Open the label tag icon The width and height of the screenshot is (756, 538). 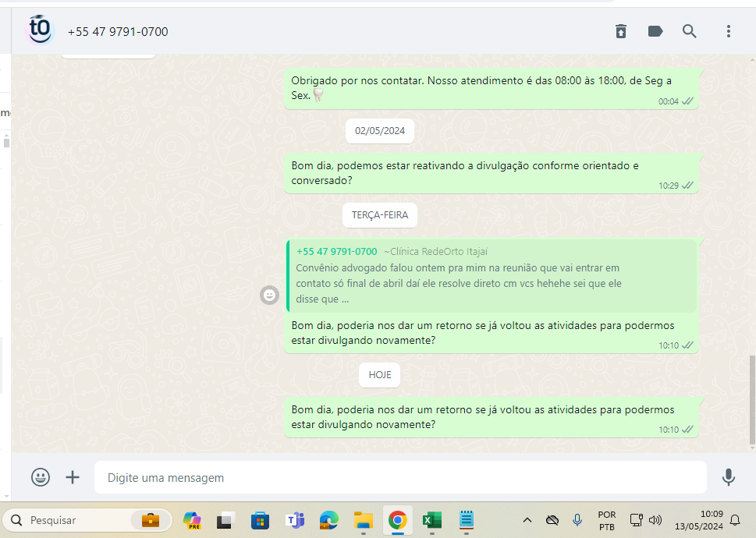655,31
